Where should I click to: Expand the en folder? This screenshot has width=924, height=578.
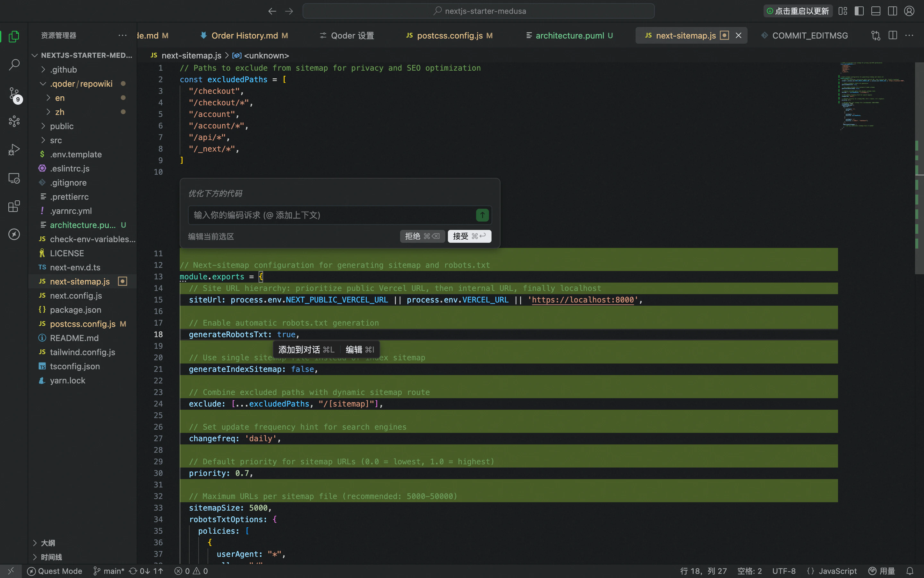click(82, 98)
